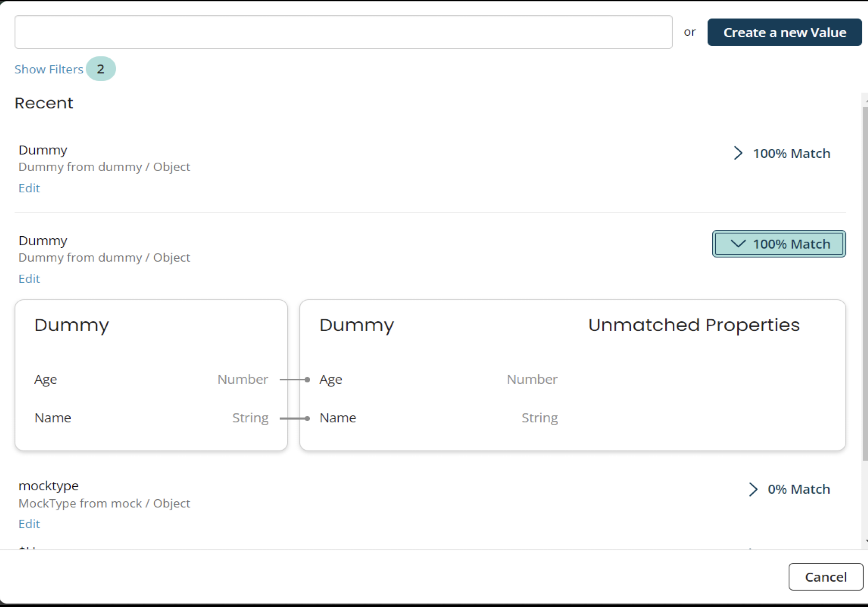Focus the search input field
The image size is (868, 607).
pyautogui.click(x=343, y=32)
